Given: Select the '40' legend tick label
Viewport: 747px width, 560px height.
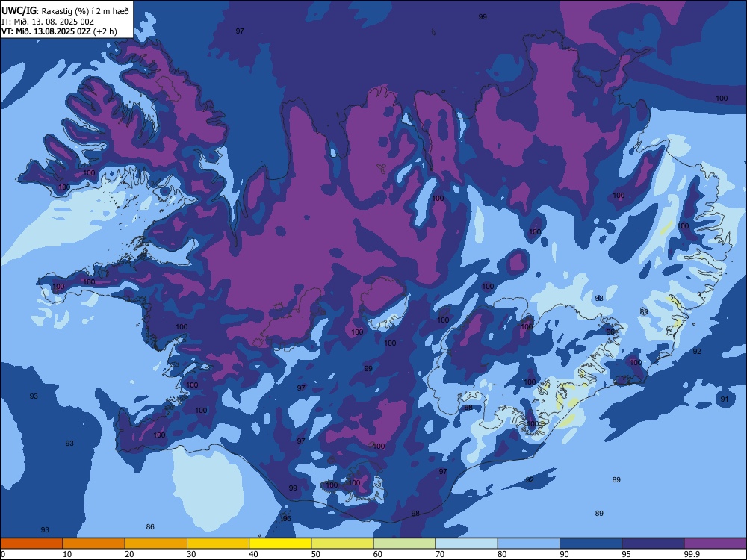Looking at the screenshot, I should (x=253, y=554).
